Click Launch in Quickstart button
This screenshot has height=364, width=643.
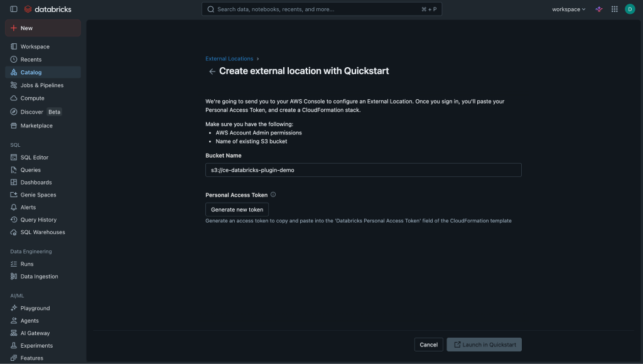[x=484, y=345]
